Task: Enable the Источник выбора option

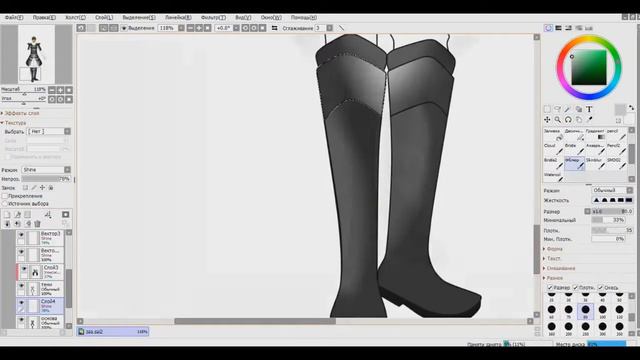Action: [x=5, y=203]
